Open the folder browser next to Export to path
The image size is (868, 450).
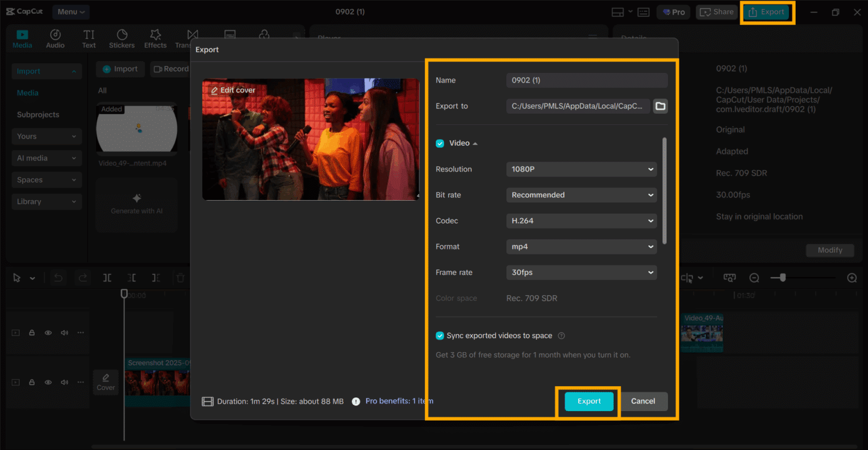click(x=660, y=106)
